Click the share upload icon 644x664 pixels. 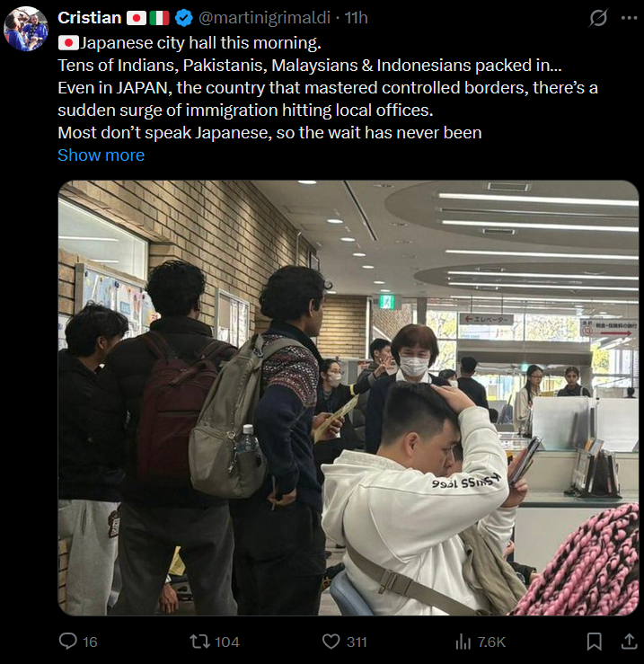[630, 642]
